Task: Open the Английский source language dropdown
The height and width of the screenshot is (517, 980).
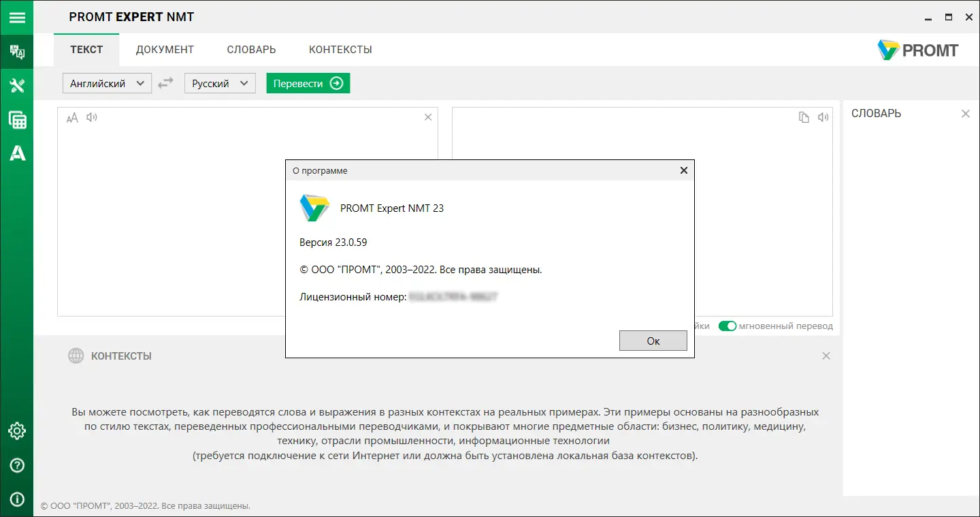Action: (x=107, y=83)
